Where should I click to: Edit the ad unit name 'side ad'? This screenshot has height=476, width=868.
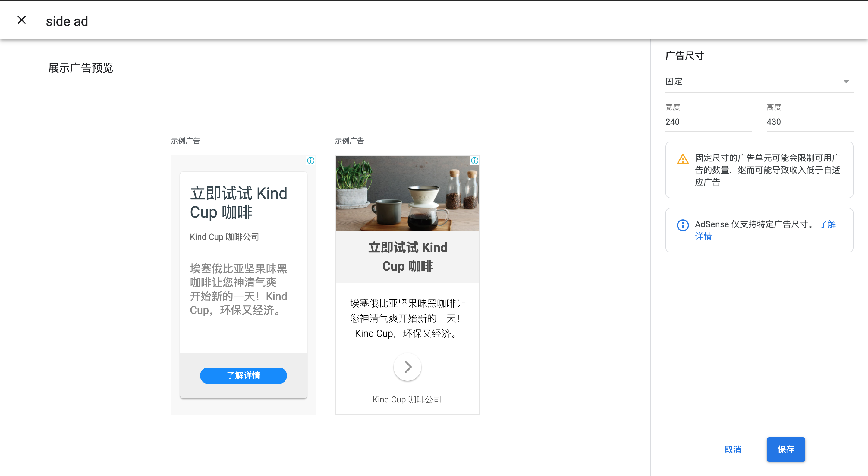pos(142,22)
